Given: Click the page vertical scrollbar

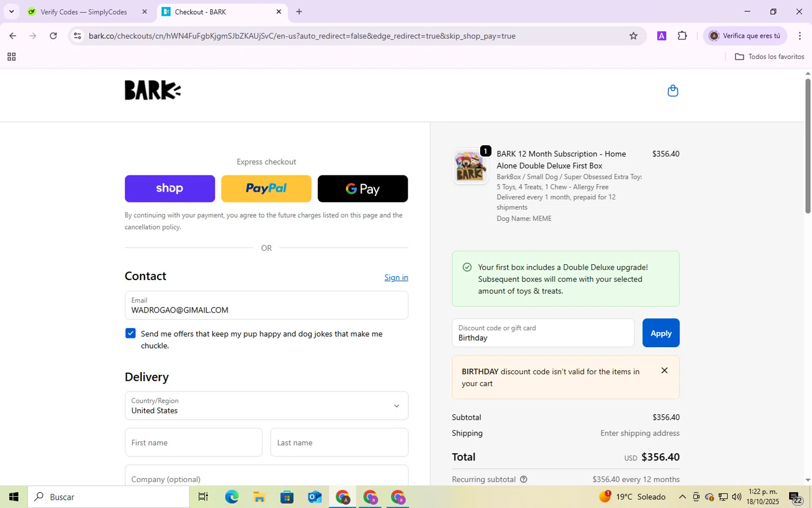Looking at the screenshot, I should [x=808, y=146].
